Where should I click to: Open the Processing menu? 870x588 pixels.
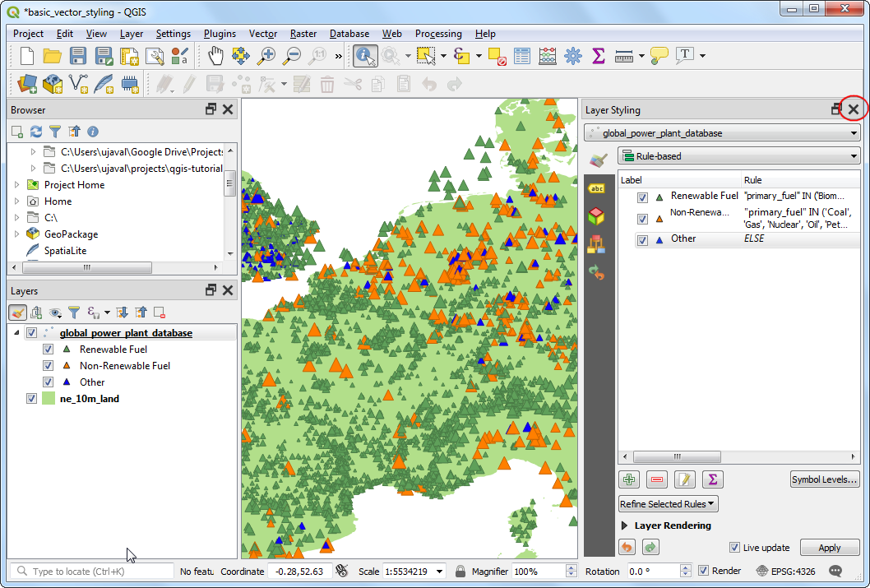coord(438,34)
